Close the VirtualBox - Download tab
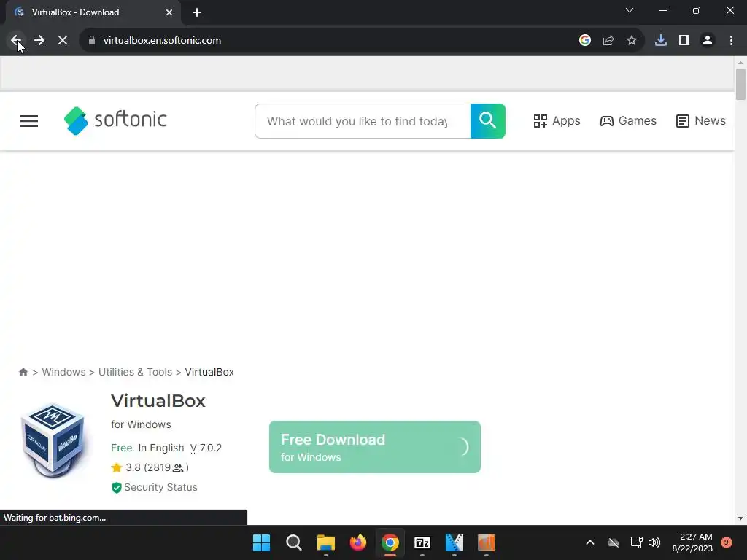Image resolution: width=747 pixels, height=560 pixels. pyautogui.click(x=169, y=12)
